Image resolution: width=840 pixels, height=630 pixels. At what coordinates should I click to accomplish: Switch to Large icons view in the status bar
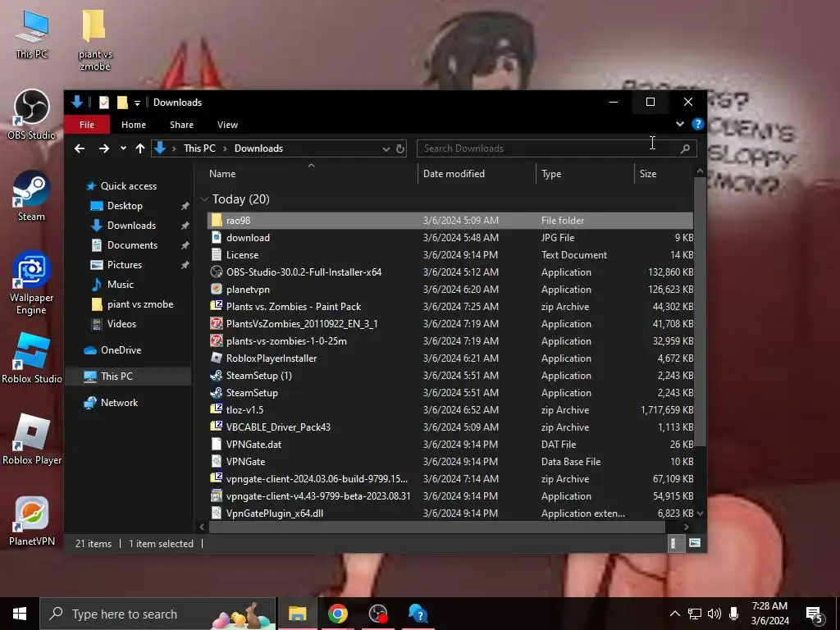point(695,543)
